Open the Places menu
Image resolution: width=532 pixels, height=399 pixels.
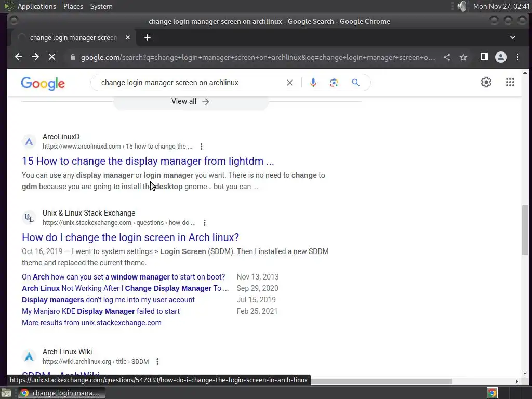73,6
